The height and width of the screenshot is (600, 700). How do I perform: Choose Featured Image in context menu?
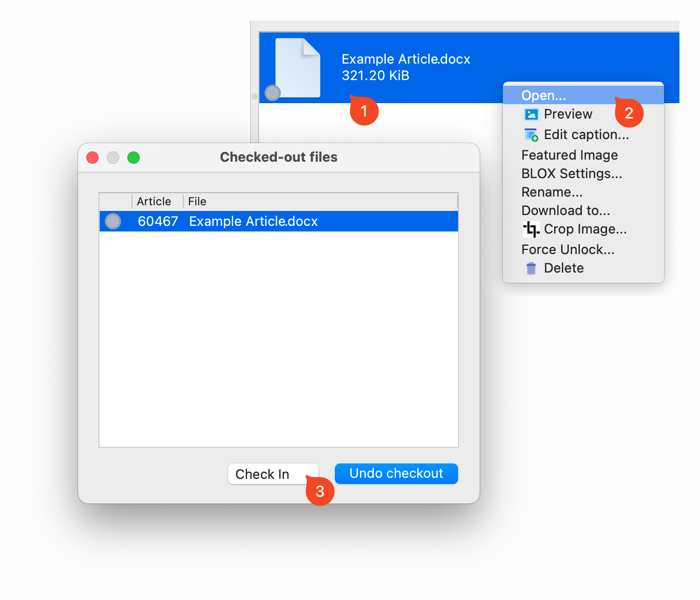pos(570,155)
